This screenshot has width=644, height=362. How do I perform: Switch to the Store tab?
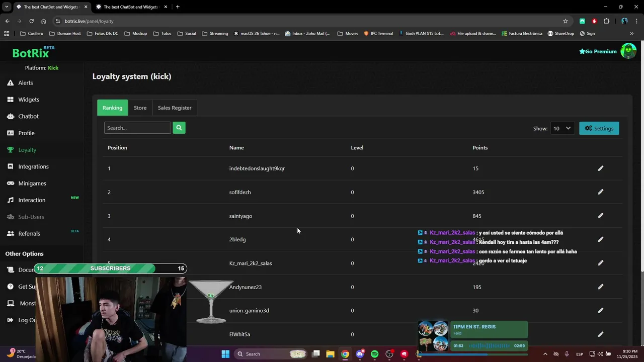pyautogui.click(x=140, y=108)
